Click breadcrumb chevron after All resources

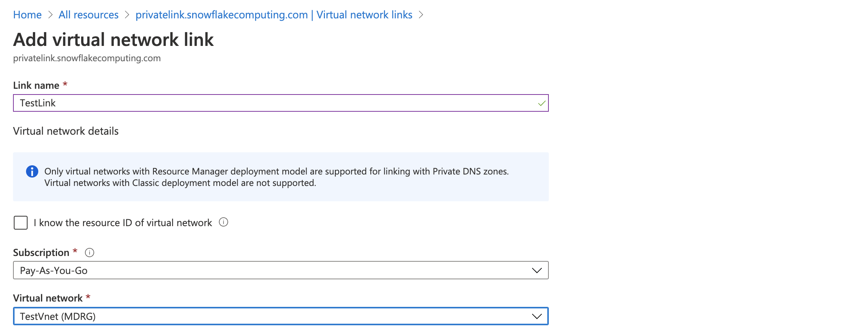[x=127, y=15]
